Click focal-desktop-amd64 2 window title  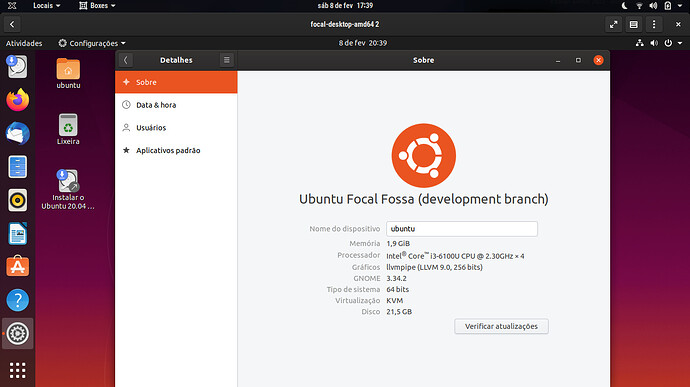point(345,24)
